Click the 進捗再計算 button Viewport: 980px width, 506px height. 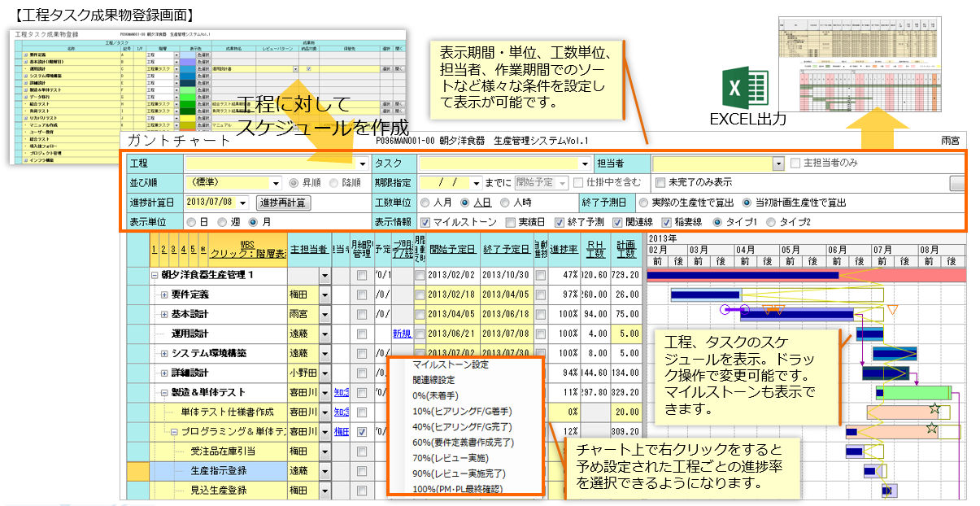pyautogui.click(x=282, y=202)
